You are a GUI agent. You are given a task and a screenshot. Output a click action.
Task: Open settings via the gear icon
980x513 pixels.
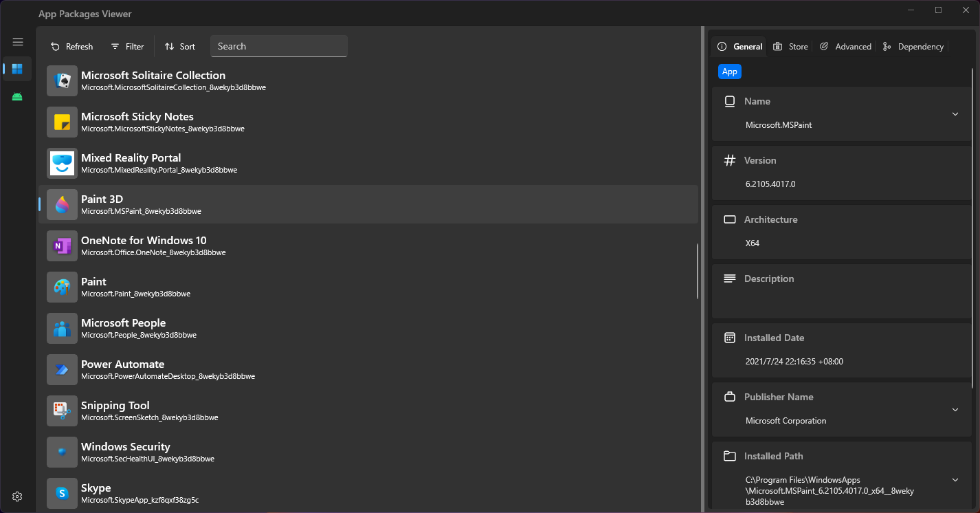pyautogui.click(x=18, y=496)
